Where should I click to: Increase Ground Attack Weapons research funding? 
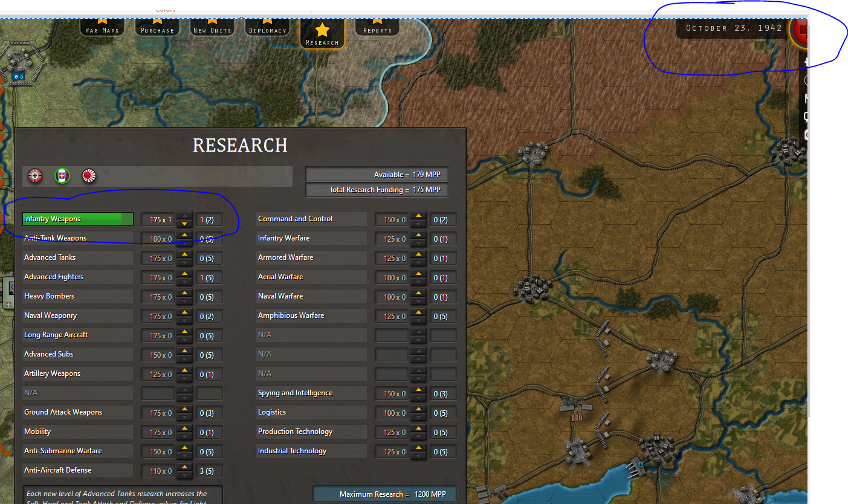pyautogui.click(x=185, y=409)
